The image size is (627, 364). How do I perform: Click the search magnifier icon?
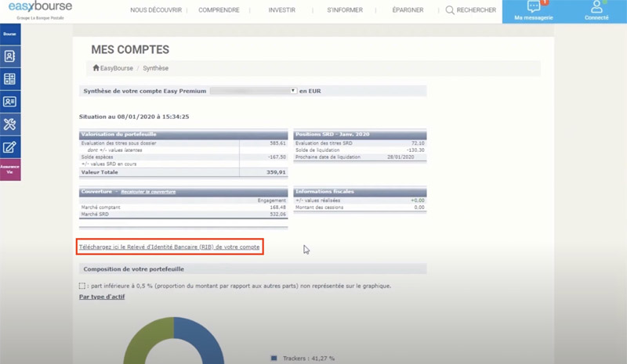click(450, 10)
